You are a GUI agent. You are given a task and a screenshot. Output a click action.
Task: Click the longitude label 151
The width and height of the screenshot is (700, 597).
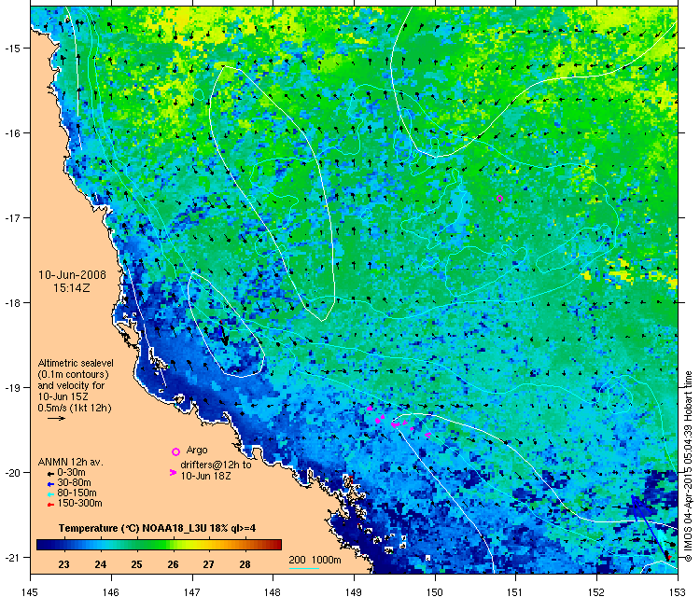click(x=515, y=591)
